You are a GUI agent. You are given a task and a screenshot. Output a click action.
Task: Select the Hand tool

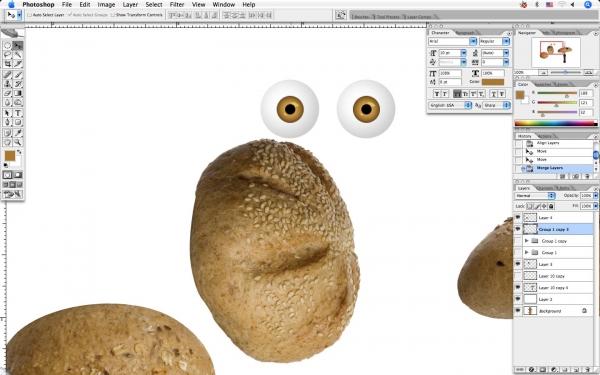pos(7,142)
